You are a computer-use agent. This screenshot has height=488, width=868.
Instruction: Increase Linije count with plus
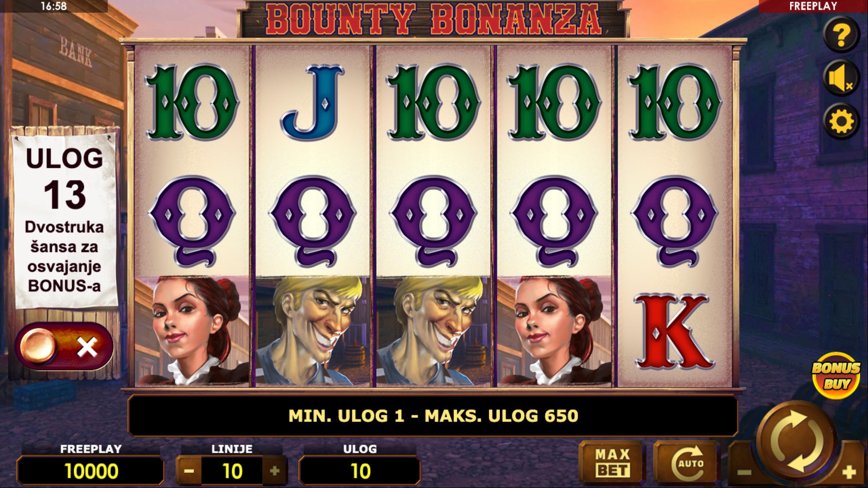point(275,471)
